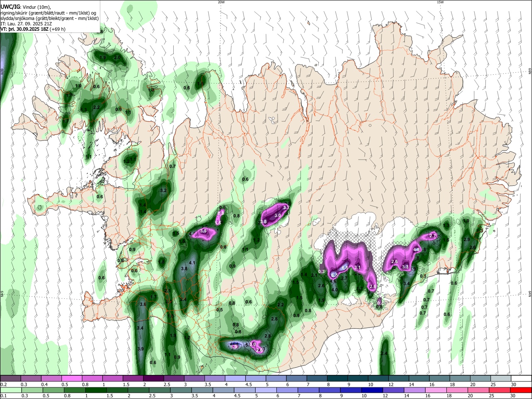Click the '12' label on upper legend
This screenshot has height=399, width=532.
click(x=391, y=384)
